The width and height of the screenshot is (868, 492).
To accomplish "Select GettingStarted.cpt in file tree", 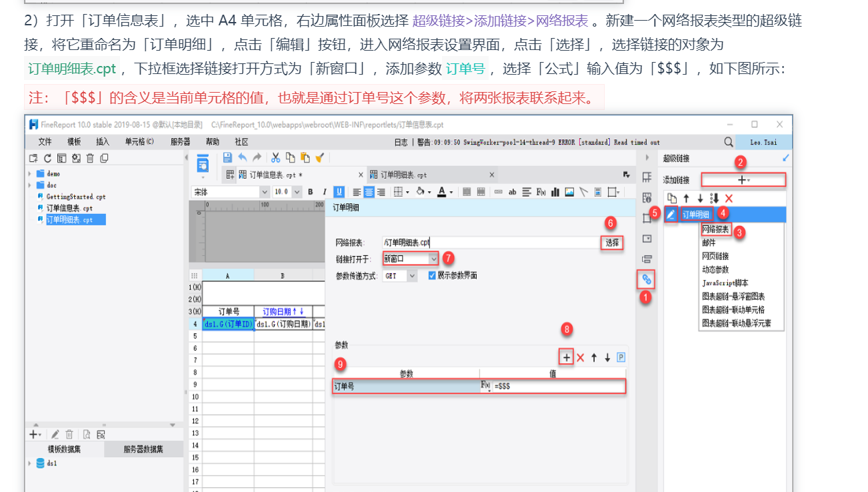I will coord(75,197).
